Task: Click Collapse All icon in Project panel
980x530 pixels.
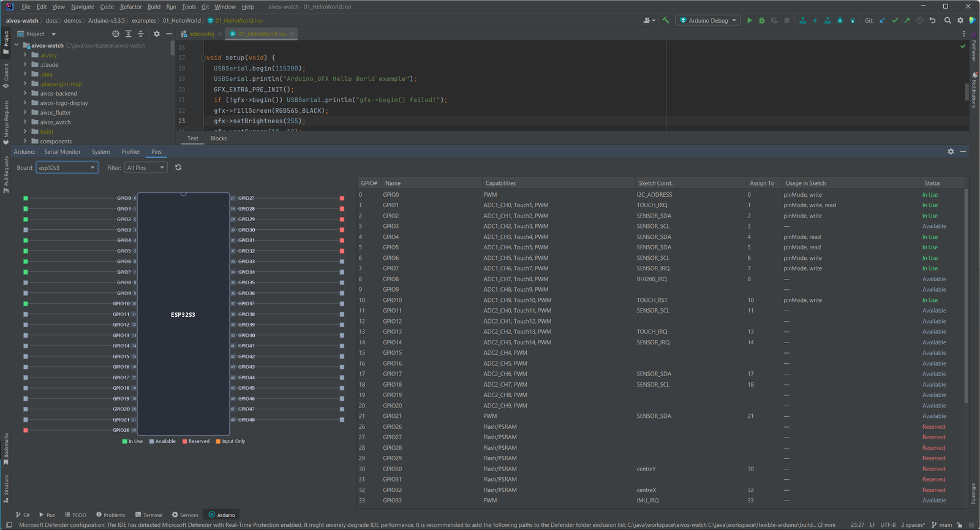Action: (x=141, y=34)
